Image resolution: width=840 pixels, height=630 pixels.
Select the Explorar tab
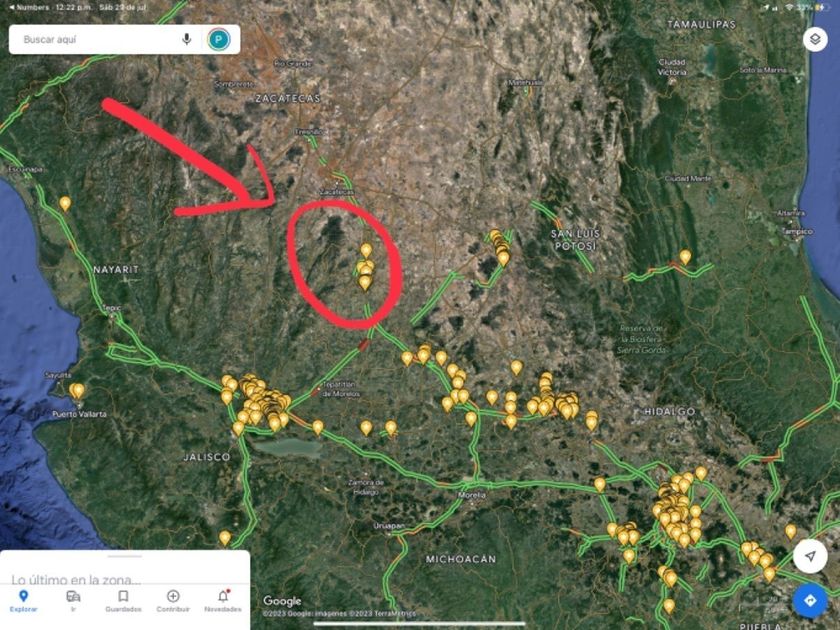(24, 601)
